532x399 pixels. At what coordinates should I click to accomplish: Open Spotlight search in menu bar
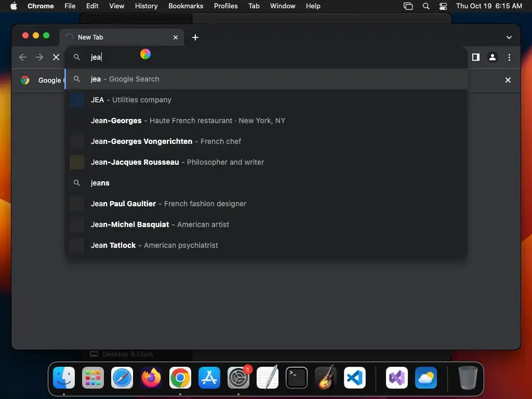pyautogui.click(x=426, y=6)
